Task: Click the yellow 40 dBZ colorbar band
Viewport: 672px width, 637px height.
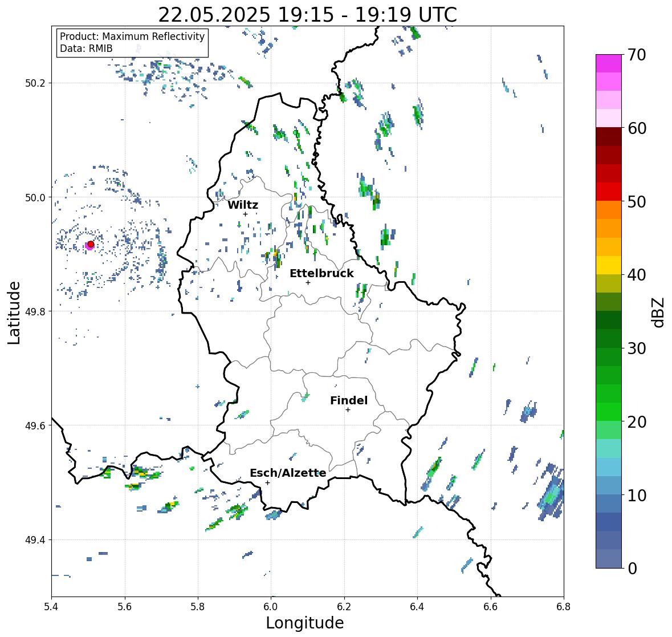Action: (x=609, y=265)
